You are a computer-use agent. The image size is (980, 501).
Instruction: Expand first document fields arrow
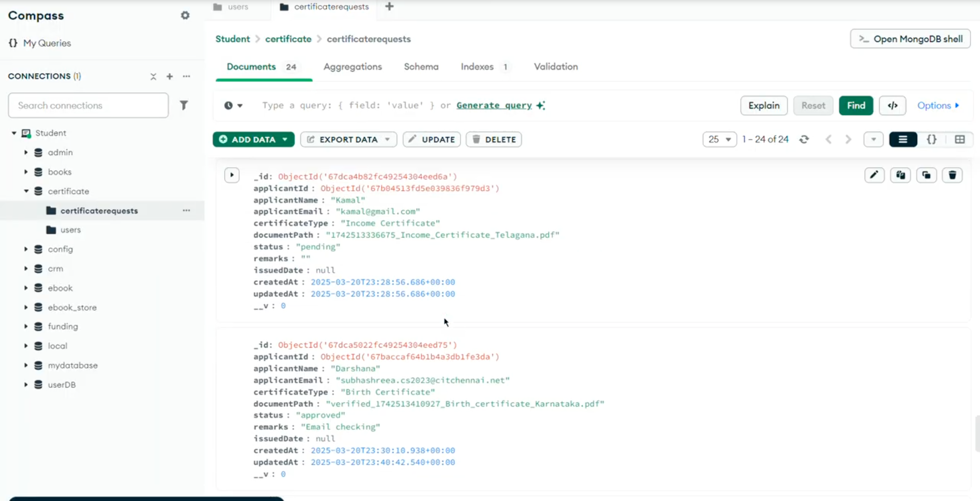[x=232, y=175]
